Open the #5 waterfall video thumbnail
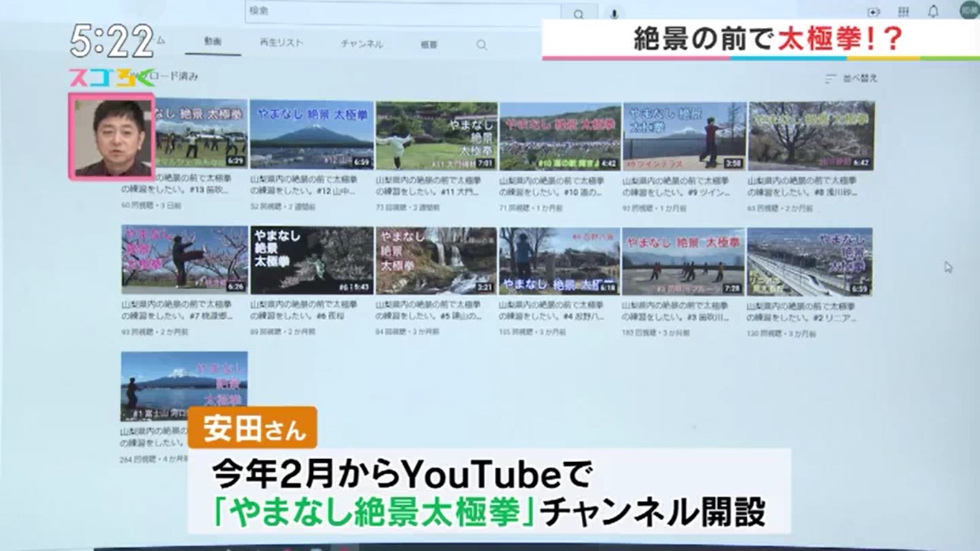The width and height of the screenshot is (980, 551). point(436,260)
